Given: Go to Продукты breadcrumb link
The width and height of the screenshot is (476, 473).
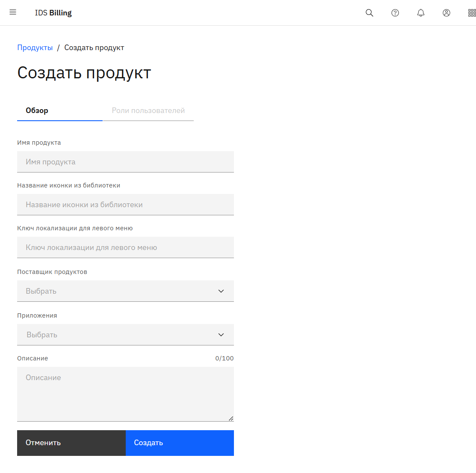Looking at the screenshot, I should pos(35,48).
